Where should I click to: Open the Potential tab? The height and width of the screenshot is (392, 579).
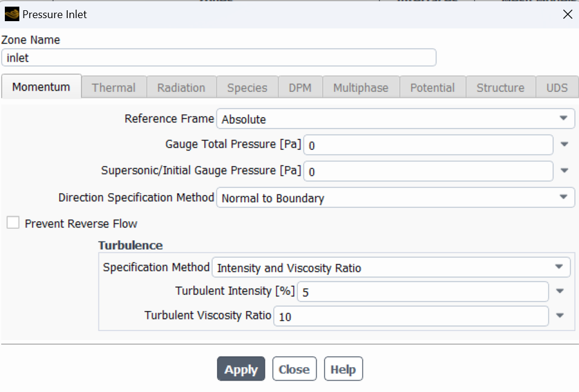coord(432,88)
